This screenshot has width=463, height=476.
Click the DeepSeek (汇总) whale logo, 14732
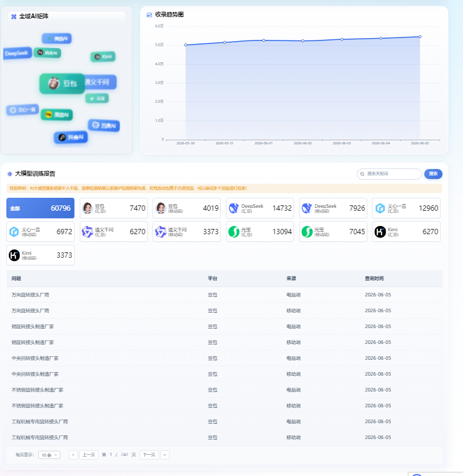click(234, 208)
